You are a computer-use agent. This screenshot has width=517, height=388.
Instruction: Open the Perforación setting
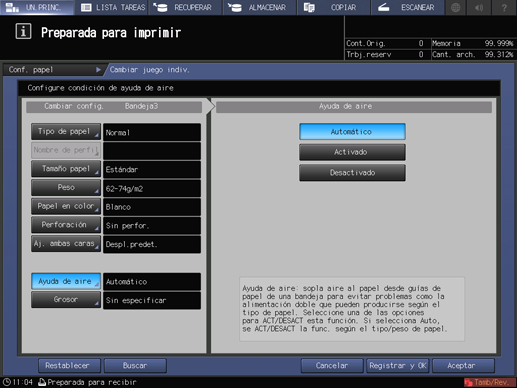coord(66,225)
